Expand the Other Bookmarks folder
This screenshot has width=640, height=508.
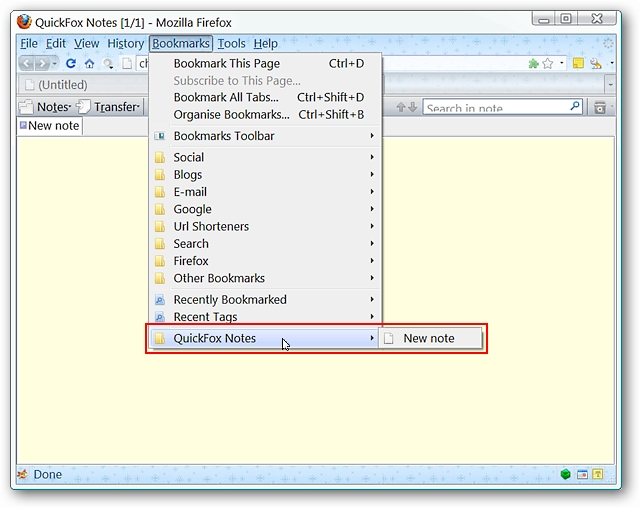pyautogui.click(x=265, y=278)
